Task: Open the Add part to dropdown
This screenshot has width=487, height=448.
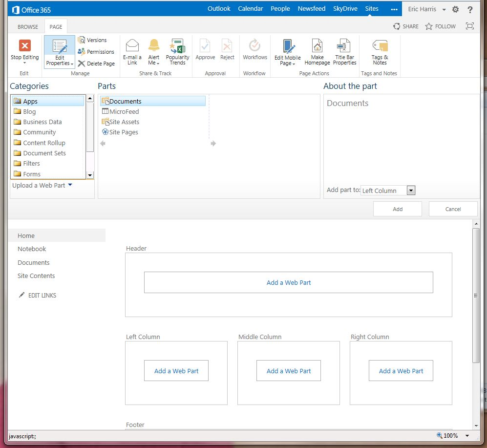Action: click(x=411, y=190)
